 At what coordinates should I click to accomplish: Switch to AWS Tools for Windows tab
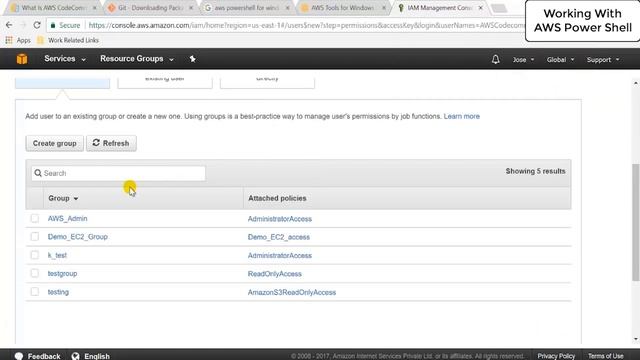(342, 8)
